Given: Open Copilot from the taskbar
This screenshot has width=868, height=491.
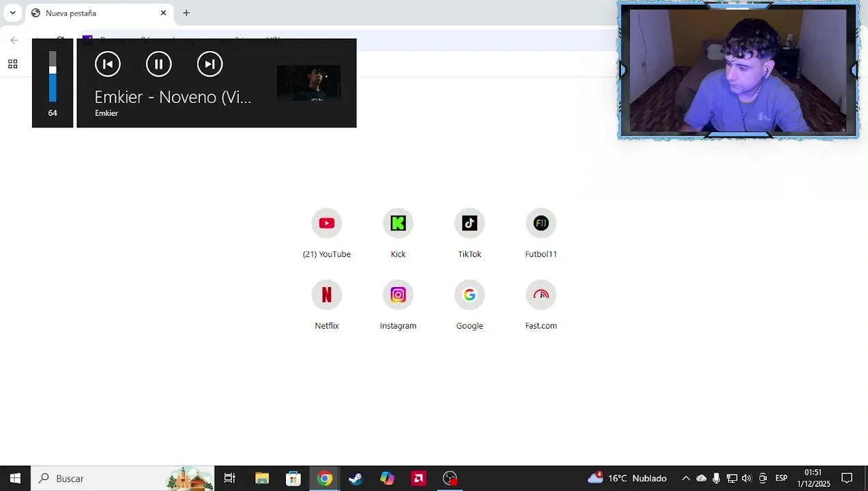Looking at the screenshot, I should (x=387, y=478).
